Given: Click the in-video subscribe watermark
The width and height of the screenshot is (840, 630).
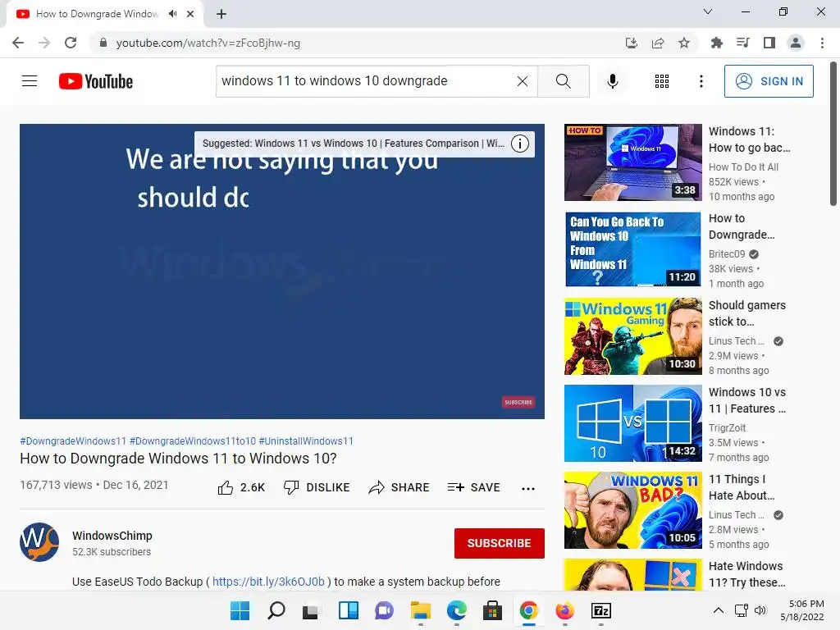Looking at the screenshot, I should coord(518,402).
